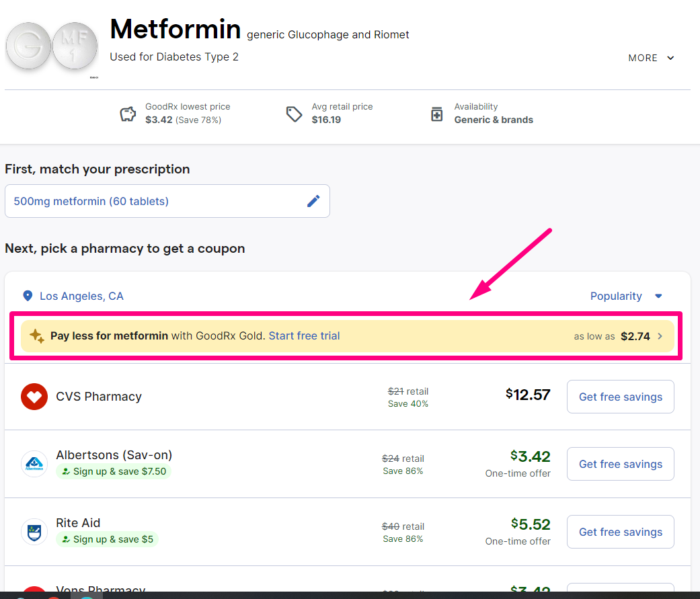Click the Metformin drug title

coord(176,29)
